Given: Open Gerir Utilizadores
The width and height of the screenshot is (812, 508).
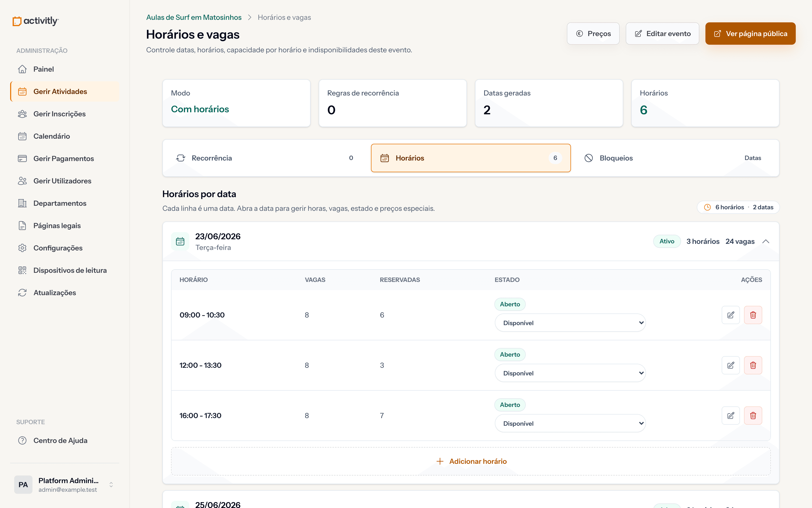Looking at the screenshot, I should [65, 181].
